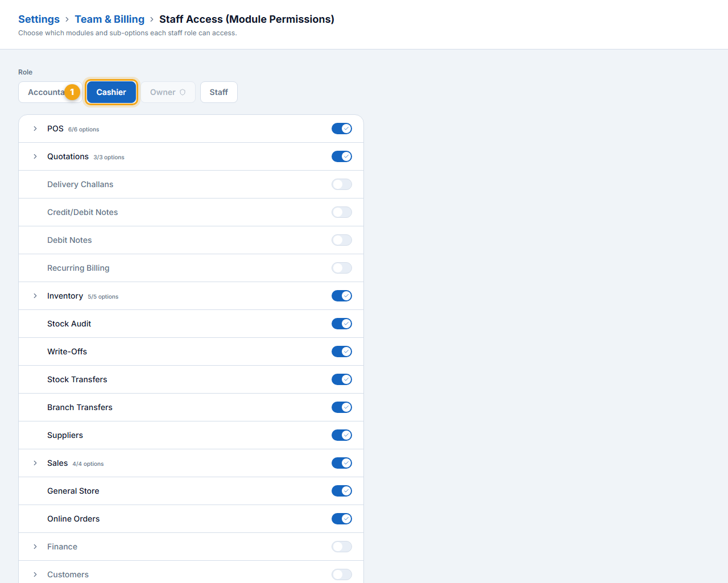Screen dimensions: 728x583
Task: Disable Suppliers access switch
Action: click(x=342, y=435)
